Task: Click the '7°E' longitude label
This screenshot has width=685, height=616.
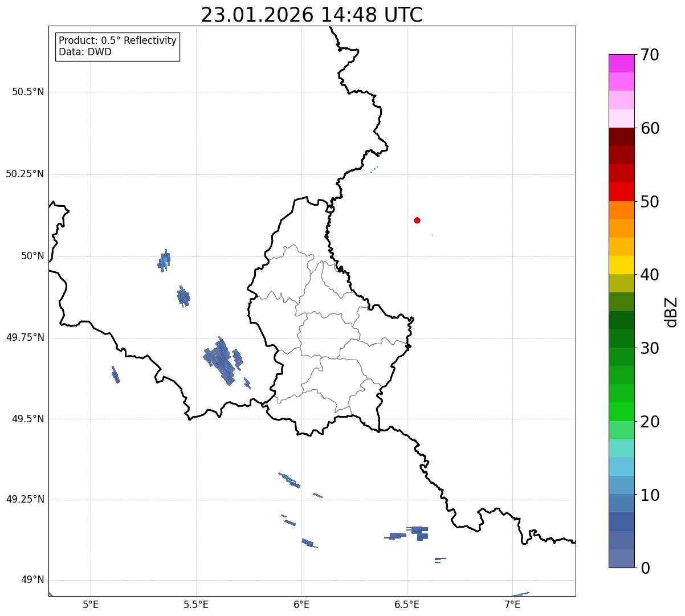Action: pos(512,604)
